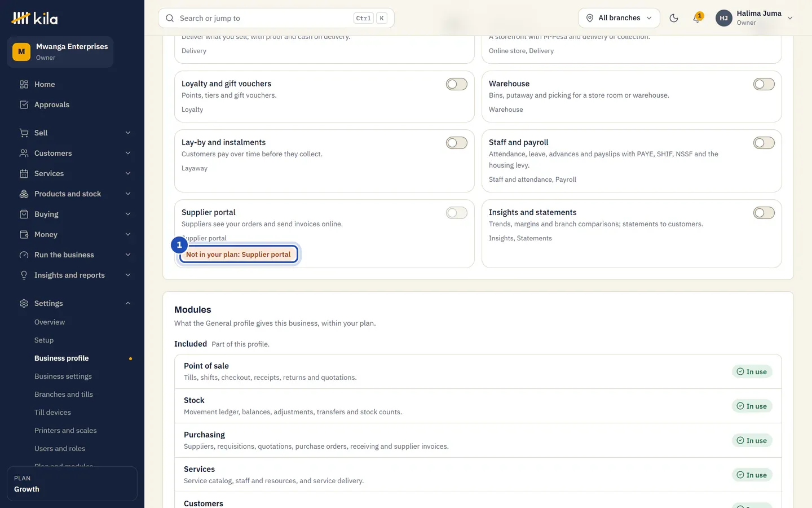Click the Insights lightbulb icon
The width and height of the screenshot is (812, 508).
[x=24, y=275]
